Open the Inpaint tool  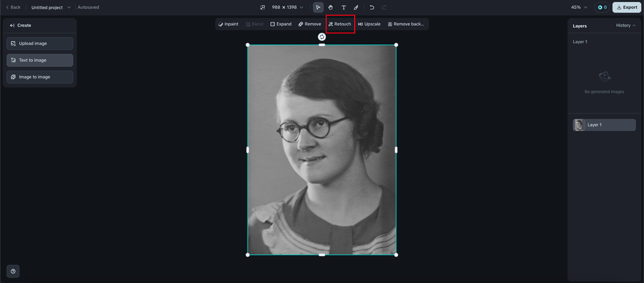[228, 24]
